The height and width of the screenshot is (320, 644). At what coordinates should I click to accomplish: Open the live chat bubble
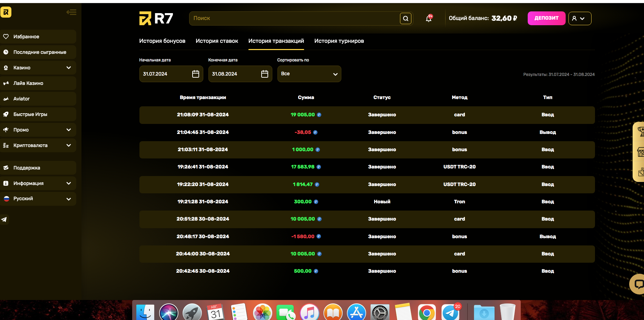click(638, 284)
